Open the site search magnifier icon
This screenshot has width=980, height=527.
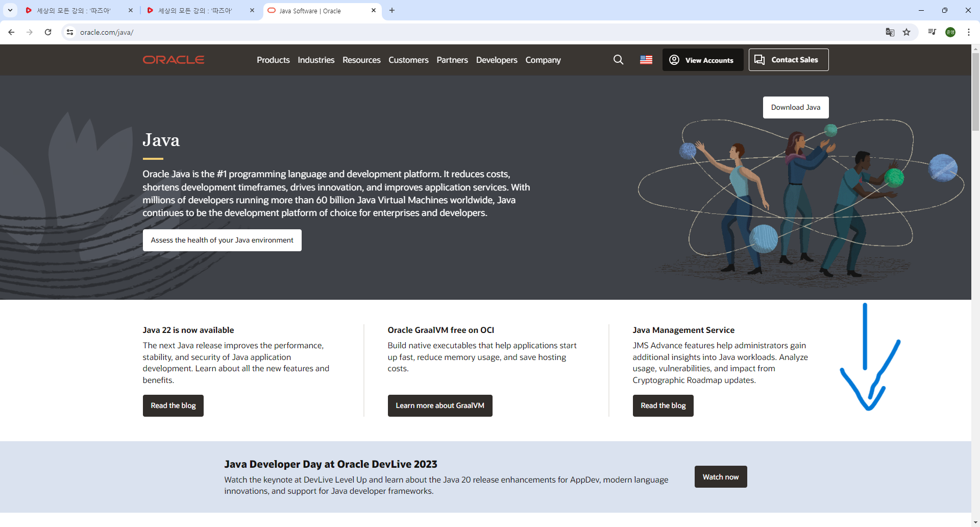618,60
